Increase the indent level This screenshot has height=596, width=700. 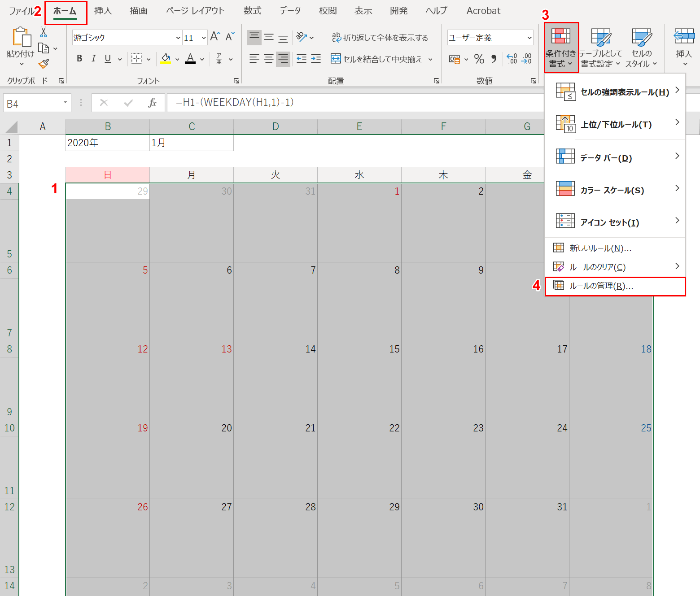click(316, 59)
